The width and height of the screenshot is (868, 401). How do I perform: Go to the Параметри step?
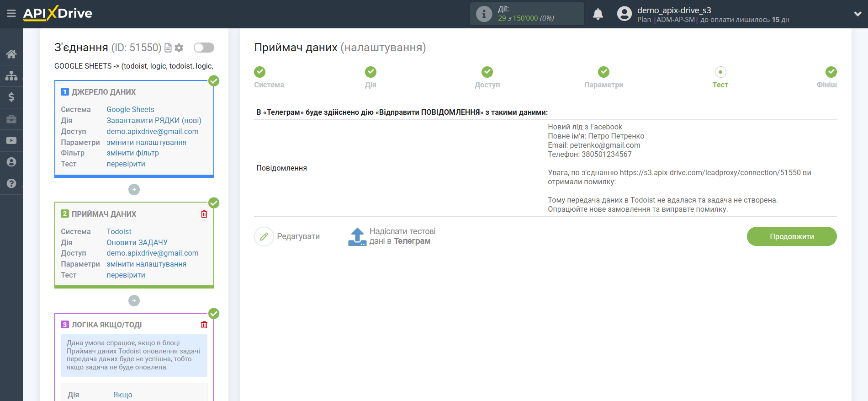603,72
